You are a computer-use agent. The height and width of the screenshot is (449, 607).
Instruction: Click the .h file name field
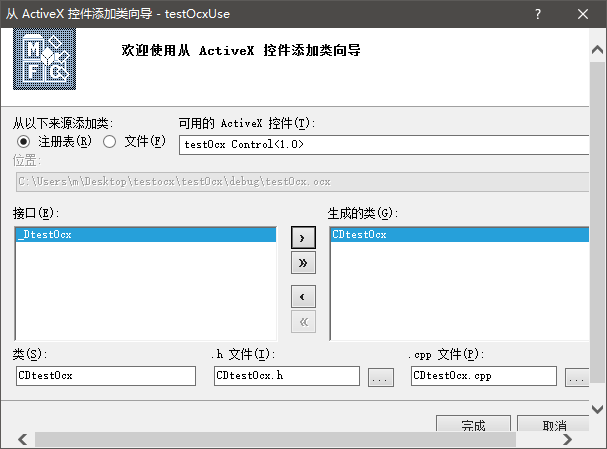click(286, 376)
